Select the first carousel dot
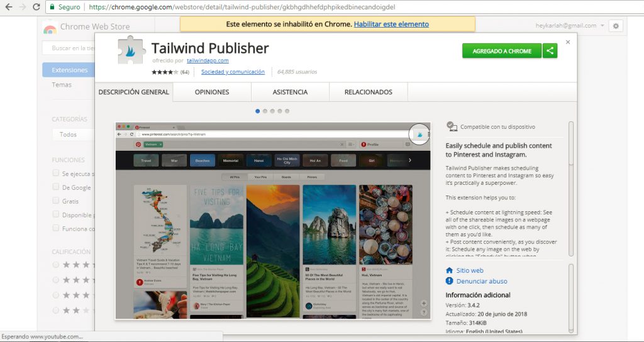 pyautogui.click(x=257, y=111)
